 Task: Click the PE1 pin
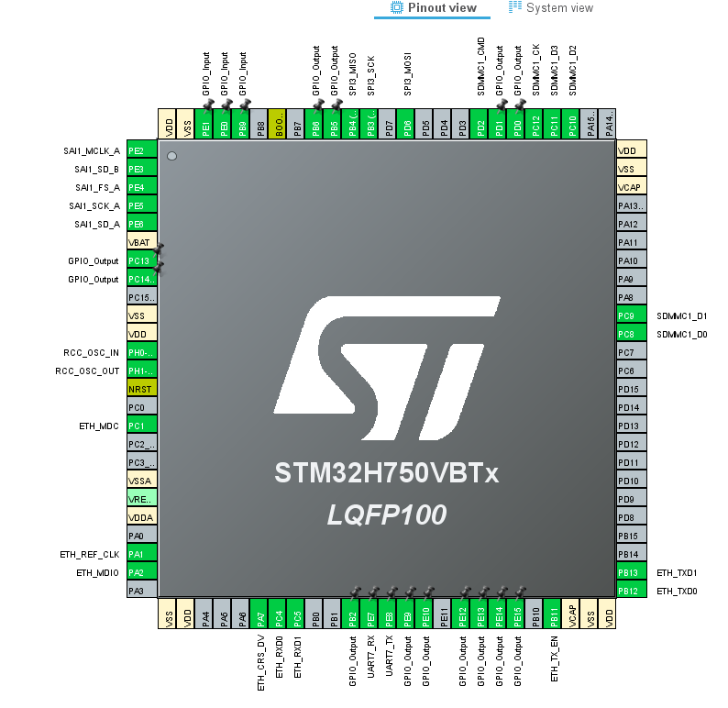pyautogui.click(x=205, y=125)
